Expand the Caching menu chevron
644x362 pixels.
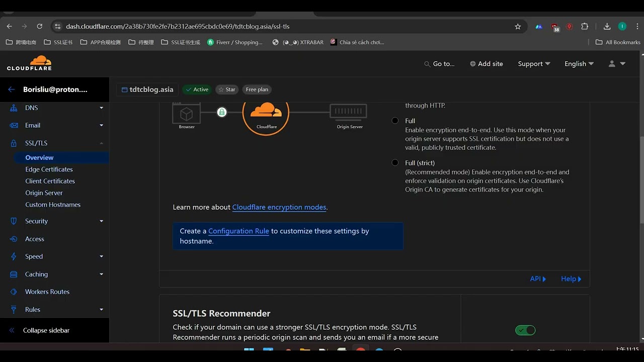[101, 274]
